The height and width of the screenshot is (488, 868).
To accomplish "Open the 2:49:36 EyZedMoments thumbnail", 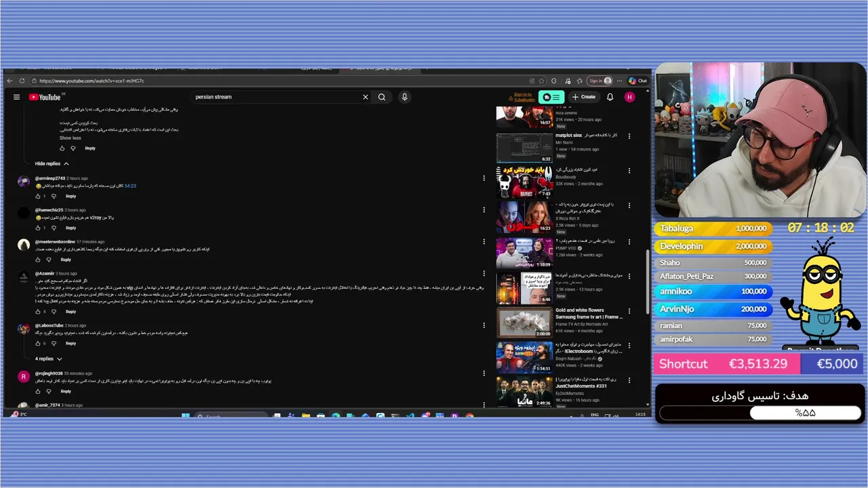I will pos(524,392).
